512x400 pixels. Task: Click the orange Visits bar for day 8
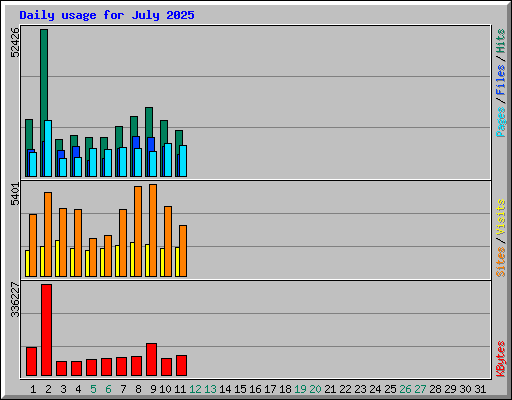138,231
